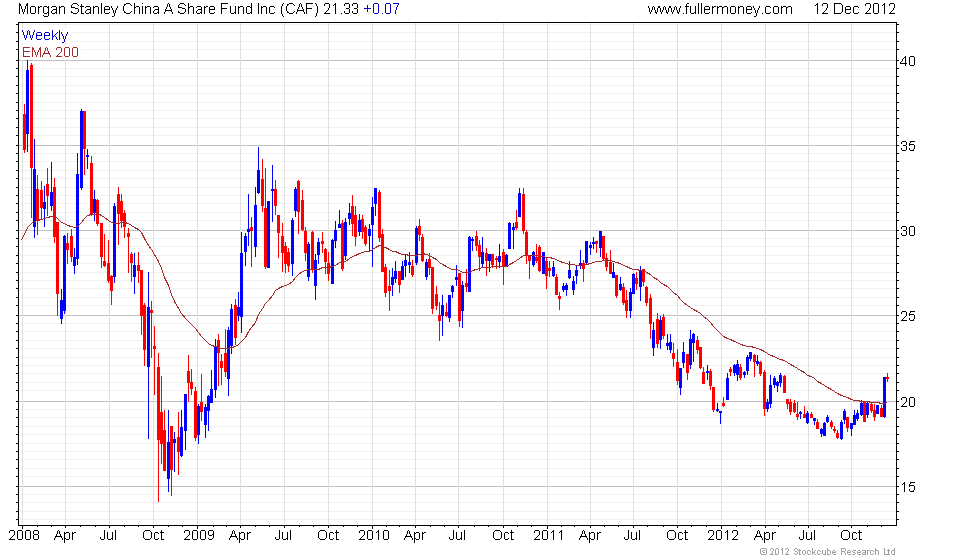
Task: Click the '2011' year label on time axis
Action: tap(549, 536)
